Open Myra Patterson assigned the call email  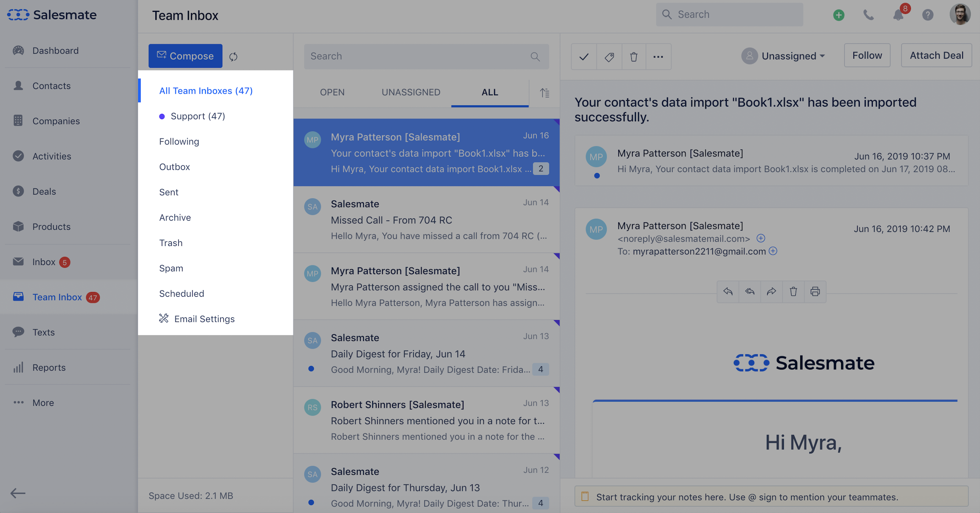pos(426,286)
